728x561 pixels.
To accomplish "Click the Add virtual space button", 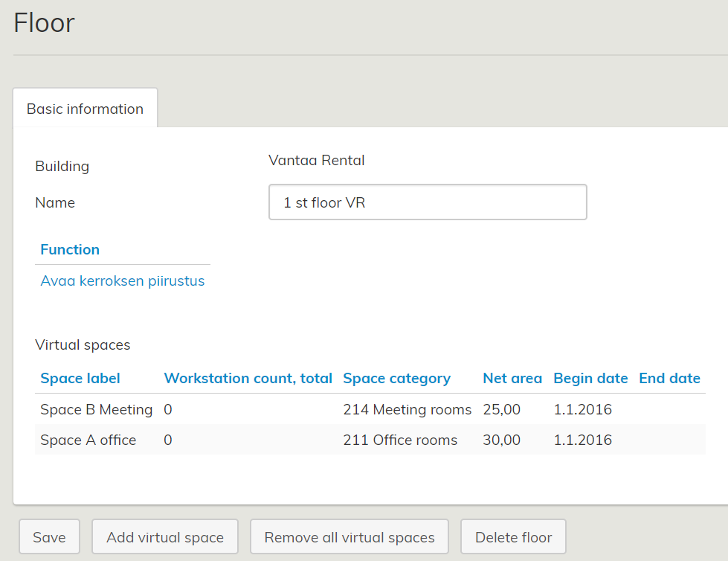I will point(165,537).
